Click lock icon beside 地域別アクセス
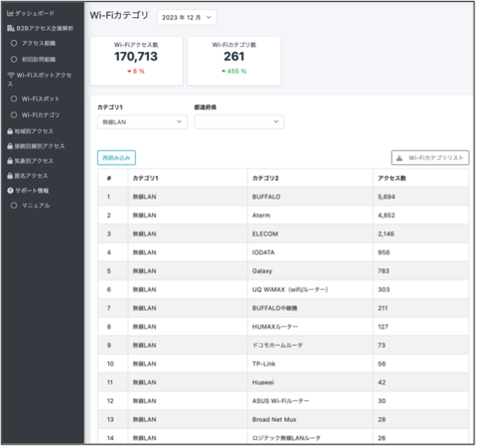The width and height of the screenshot is (478, 448). 10,131
